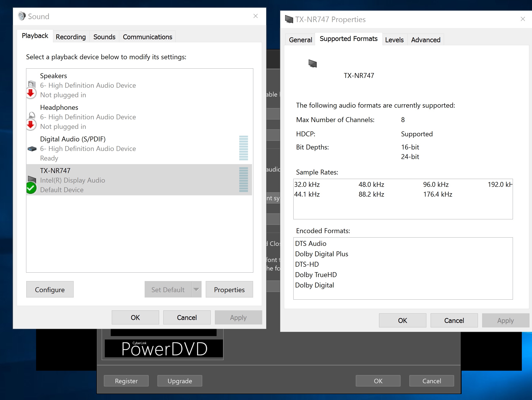The height and width of the screenshot is (400, 532).
Task: Open the General tab in TX-NR747 Properties
Action: (300, 40)
